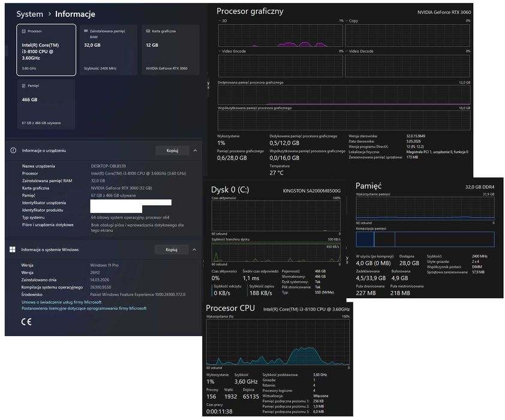This screenshot has width=505, height=420.
Task: Select process count 156
Action: (211, 397)
